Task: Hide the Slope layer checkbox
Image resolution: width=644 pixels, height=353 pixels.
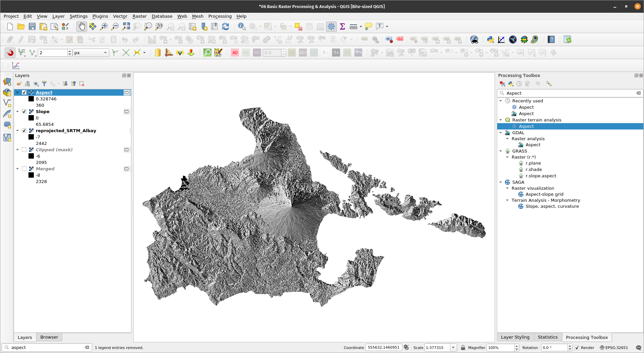Action: [24, 111]
